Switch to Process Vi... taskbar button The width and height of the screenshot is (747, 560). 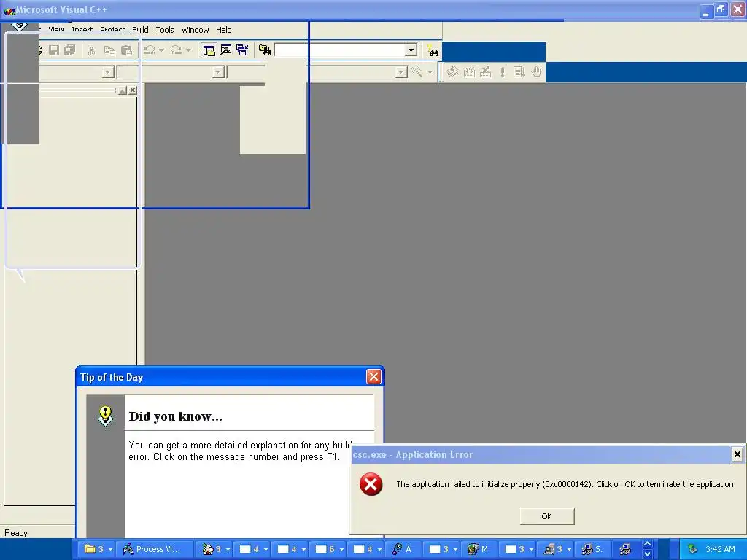(x=153, y=549)
